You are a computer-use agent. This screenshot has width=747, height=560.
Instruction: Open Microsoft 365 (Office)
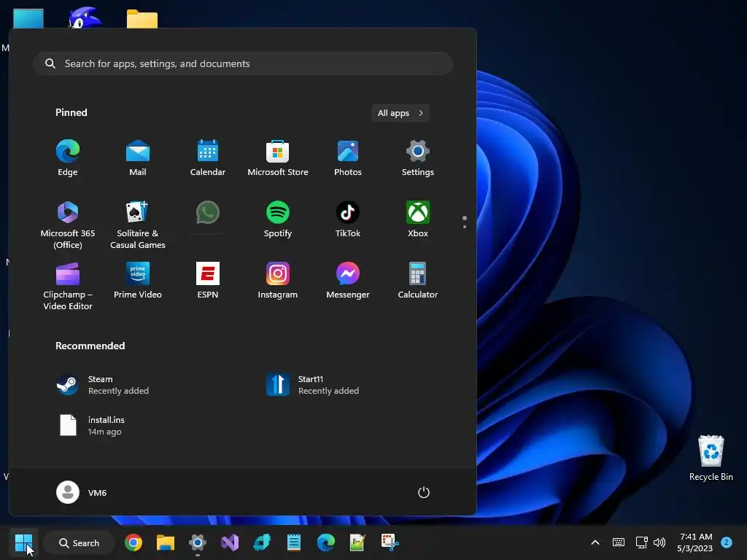pos(68,225)
